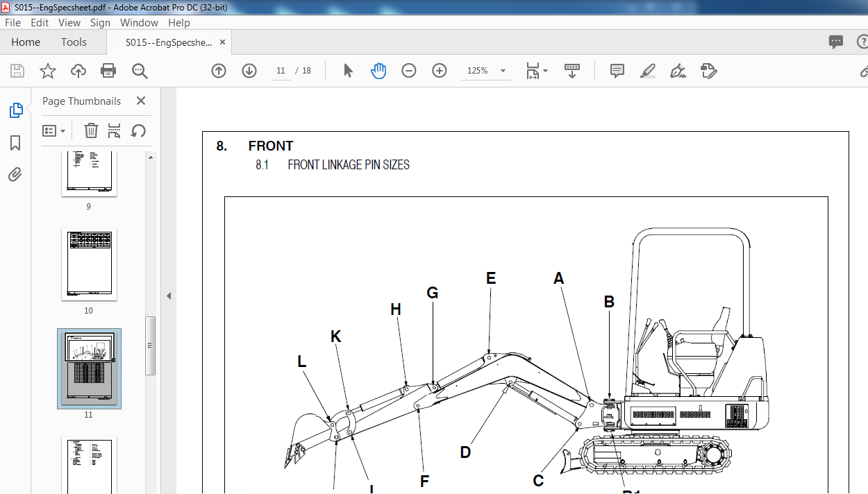Image resolution: width=868 pixels, height=494 pixels.
Task: Delete selected page thumbnail trash icon
Action: pos(91,130)
